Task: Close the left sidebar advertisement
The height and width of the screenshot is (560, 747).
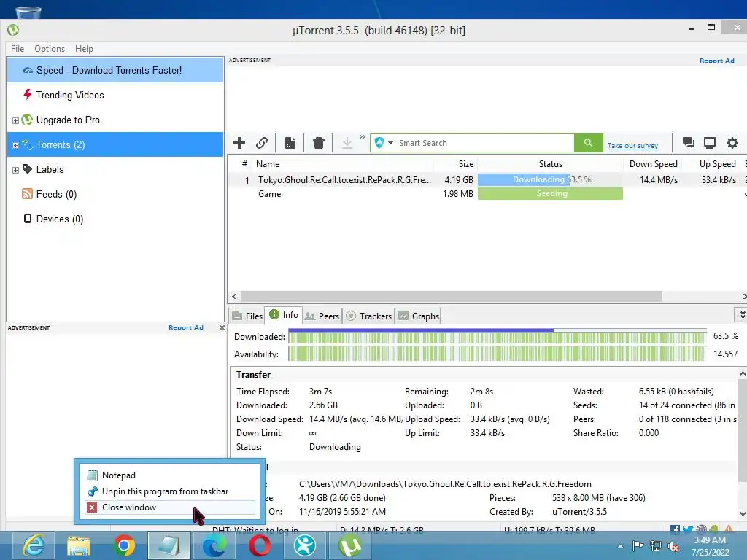Action: coord(222,327)
